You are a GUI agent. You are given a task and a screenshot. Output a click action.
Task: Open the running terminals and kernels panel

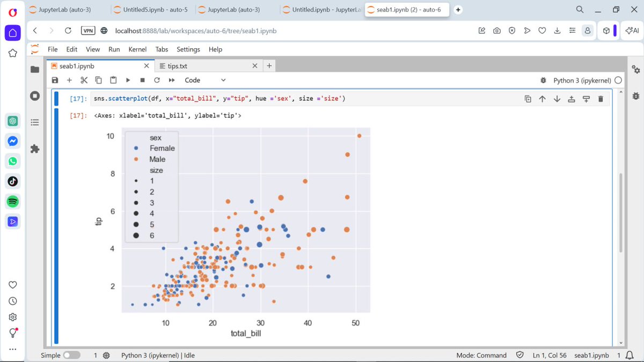(35, 96)
